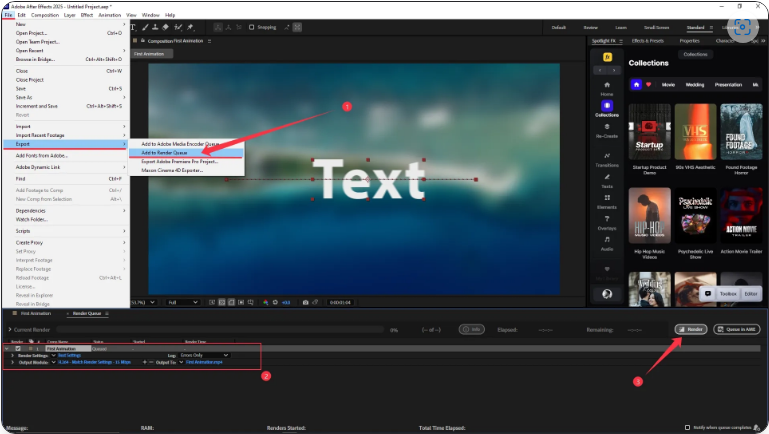769x434 pixels.
Task: Open Audio category in Spotlight FX
Action: click(x=607, y=243)
